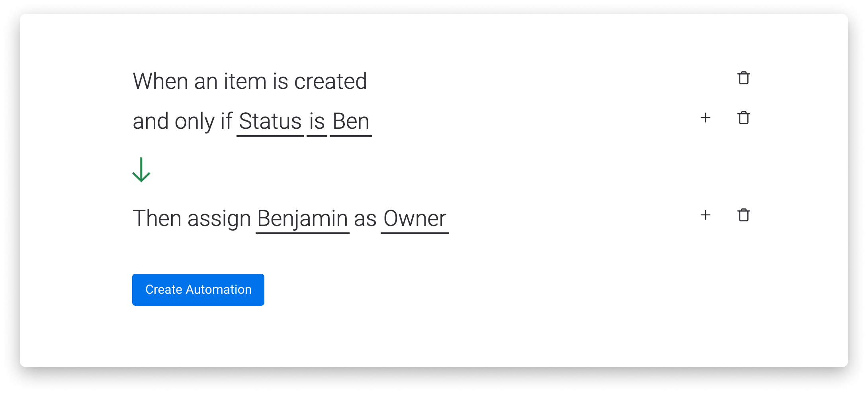Open the Owner column selector
This screenshot has width=868, height=393.
[x=415, y=219]
